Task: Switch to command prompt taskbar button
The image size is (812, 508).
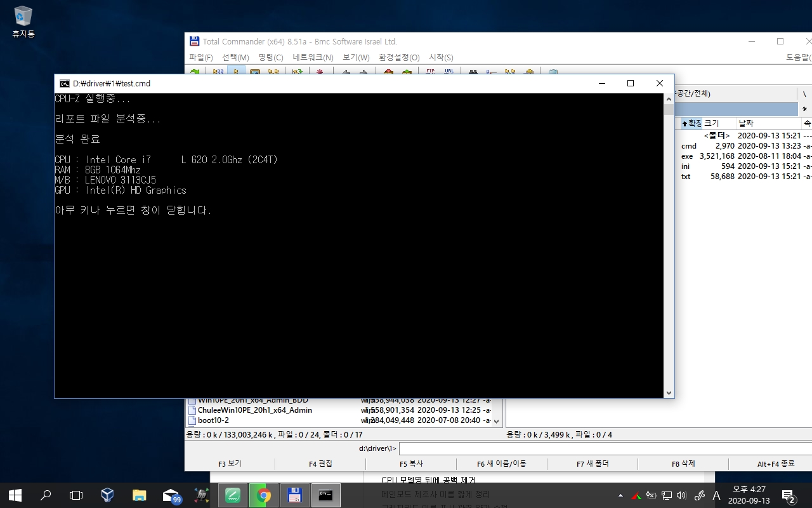Action: coord(325,495)
